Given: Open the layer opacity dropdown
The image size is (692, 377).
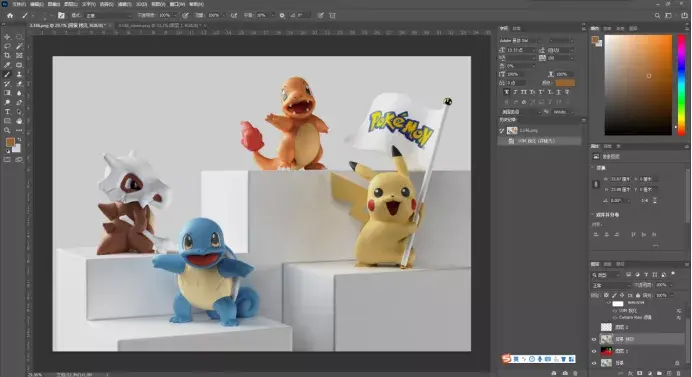Looking at the screenshot, I should 671,285.
